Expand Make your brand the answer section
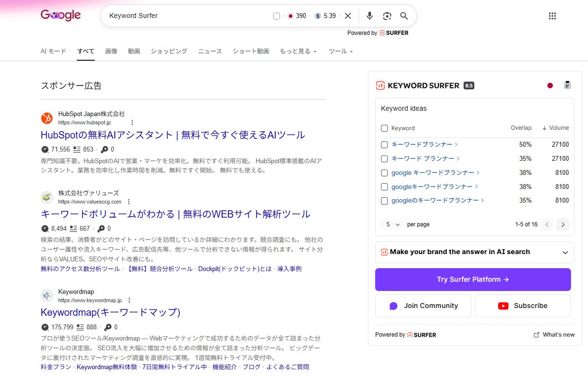This screenshot has width=588, height=376. pos(474,252)
